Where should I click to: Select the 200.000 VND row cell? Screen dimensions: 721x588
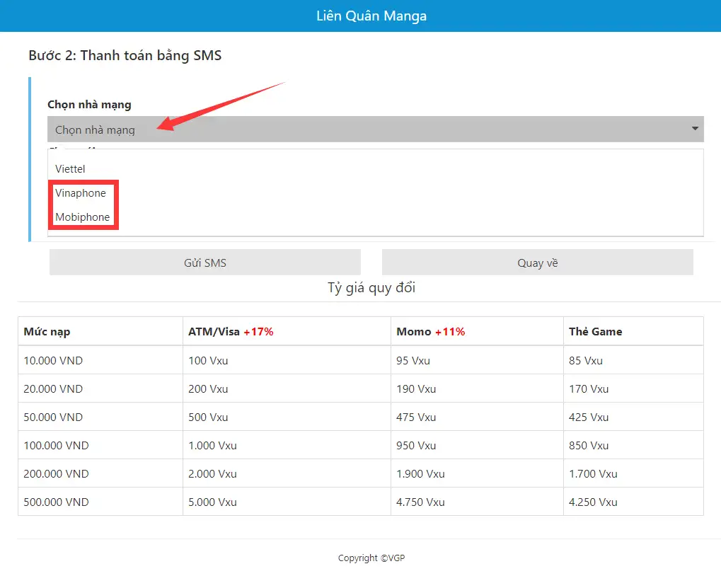tap(100, 473)
